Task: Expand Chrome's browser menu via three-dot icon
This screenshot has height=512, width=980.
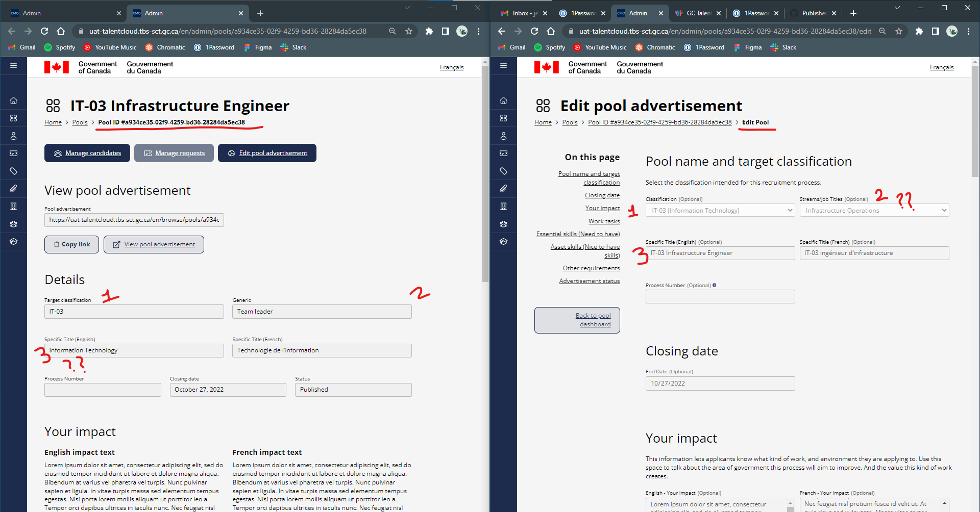Action: tap(969, 31)
